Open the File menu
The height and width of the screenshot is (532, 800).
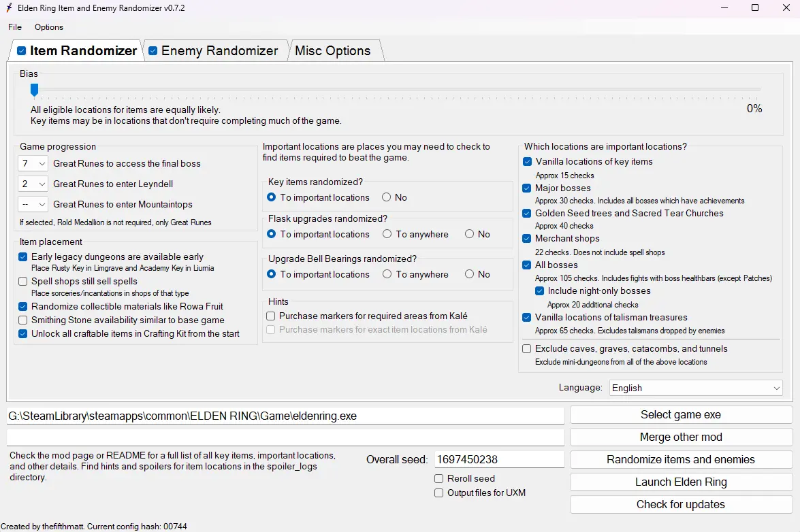(x=15, y=27)
